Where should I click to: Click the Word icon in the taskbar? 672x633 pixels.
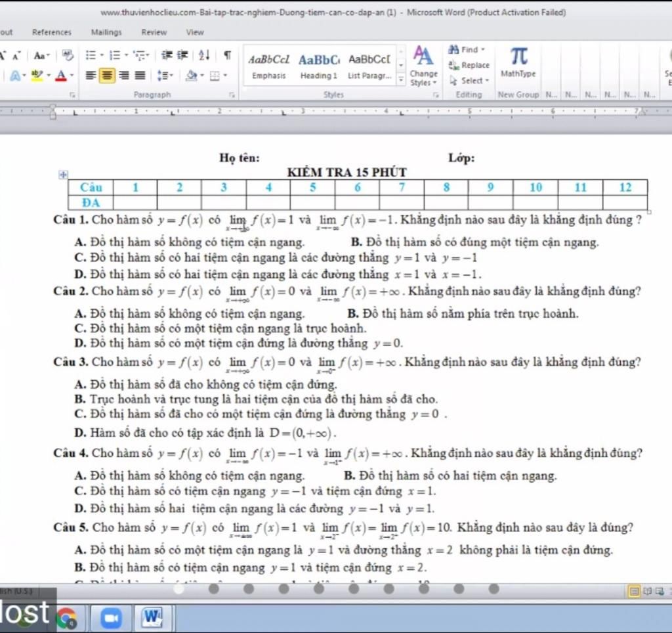(x=152, y=617)
